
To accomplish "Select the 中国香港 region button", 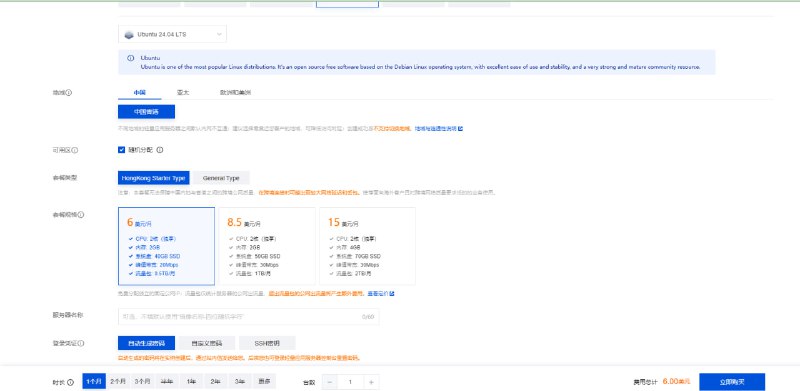I will (146, 112).
